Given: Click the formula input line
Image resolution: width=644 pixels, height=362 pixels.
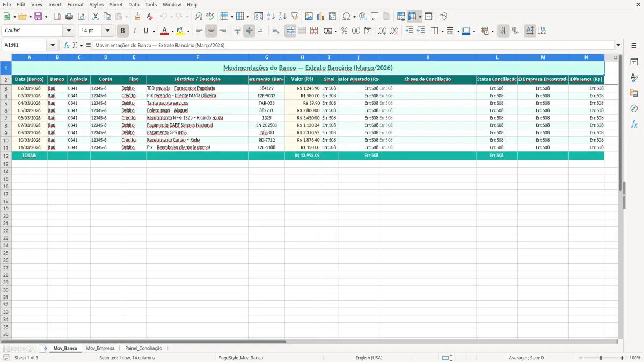Looking at the screenshot, I should coord(354,46).
